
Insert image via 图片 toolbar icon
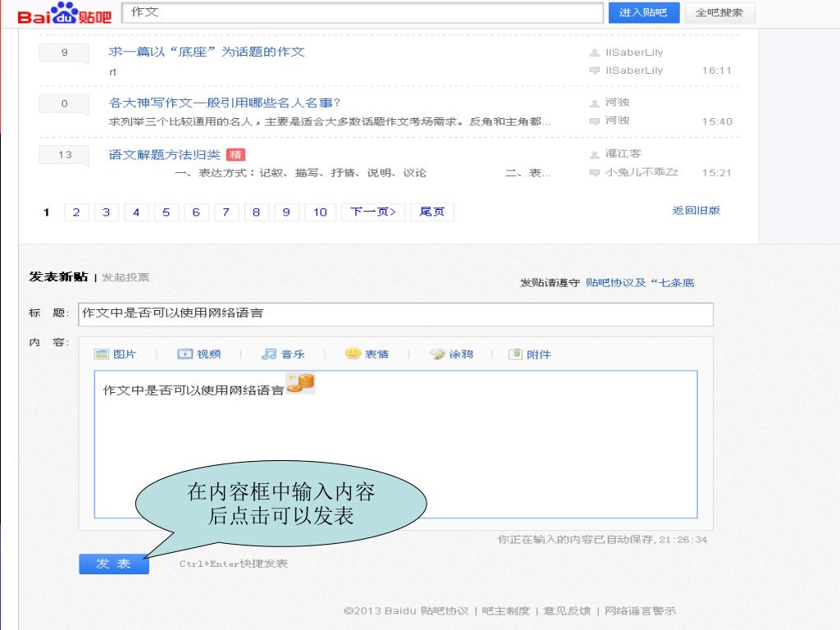click(x=115, y=354)
